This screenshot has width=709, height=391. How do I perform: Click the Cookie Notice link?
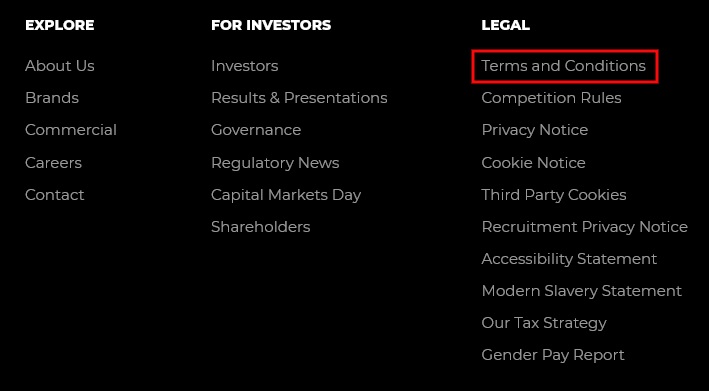(x=534, y=163)
